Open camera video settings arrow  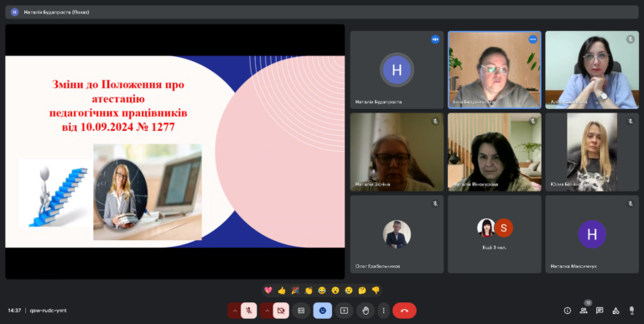point(267,311)
